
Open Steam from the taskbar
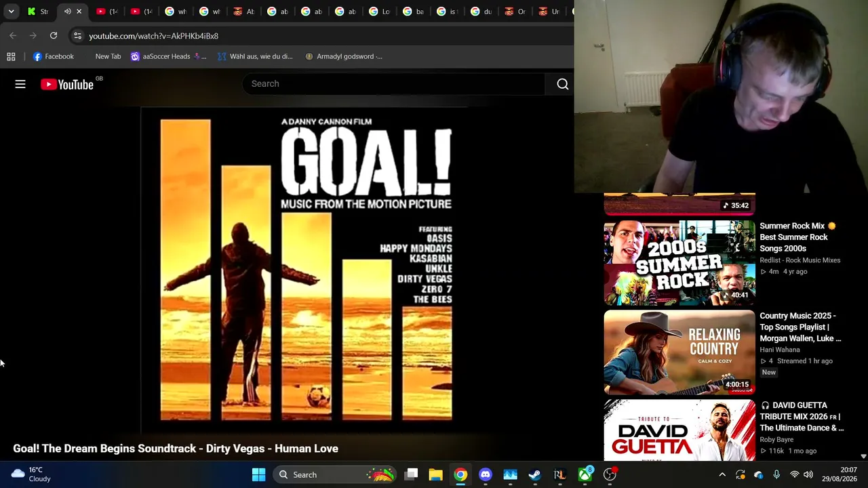(535, 474)
